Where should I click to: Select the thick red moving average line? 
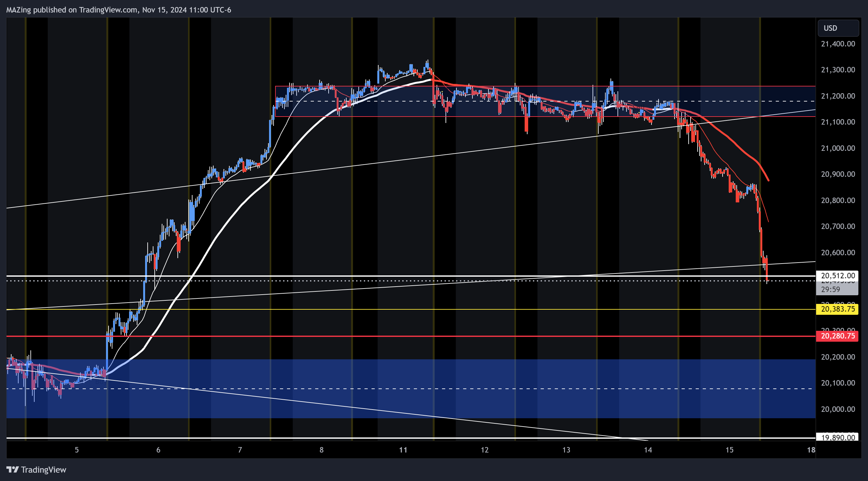[x=726, y=135]
